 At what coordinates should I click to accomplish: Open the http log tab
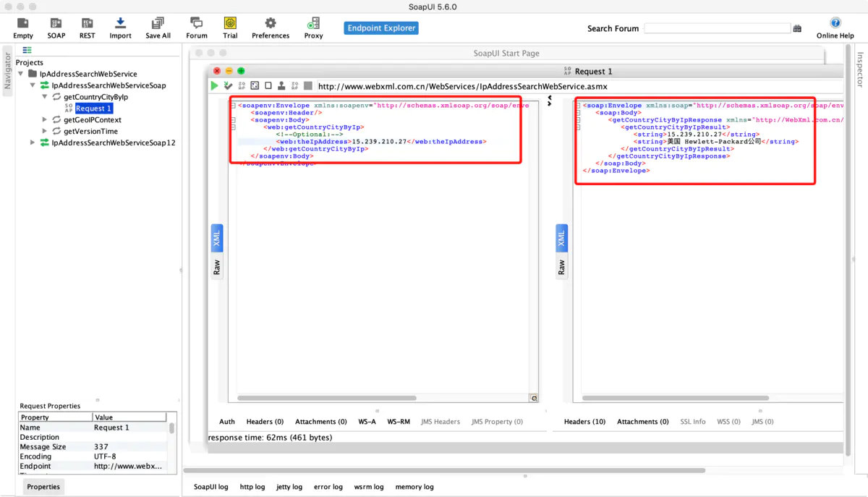coord(252,487)
